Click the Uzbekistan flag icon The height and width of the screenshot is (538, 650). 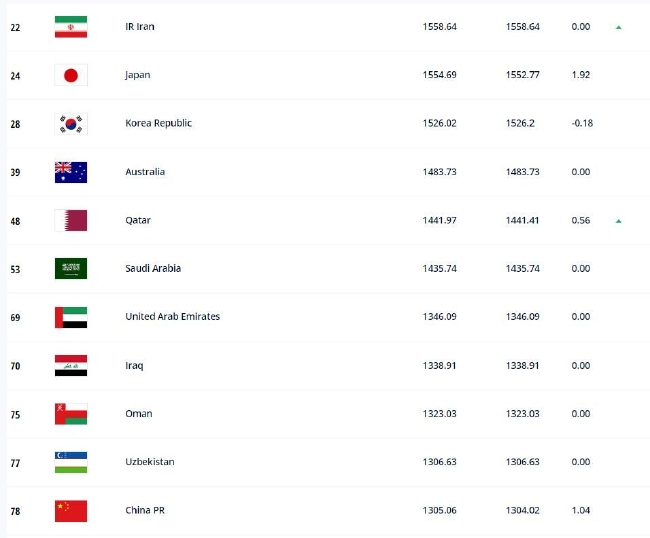click(x=70, y=462)
